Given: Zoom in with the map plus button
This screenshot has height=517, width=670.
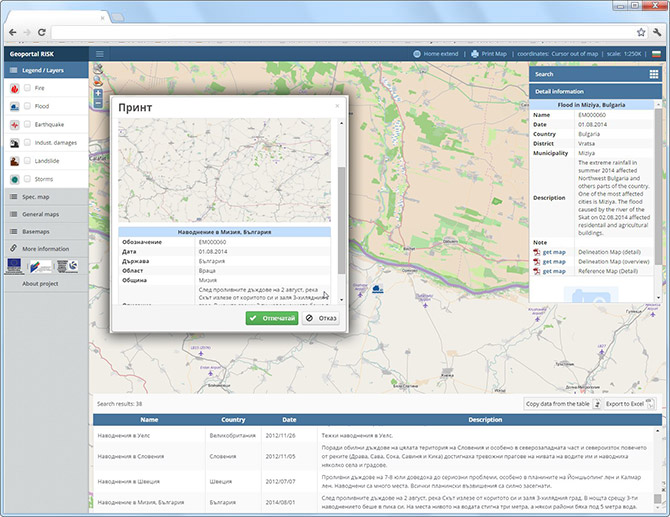Looking at the screenshot, I should (98, 93).
